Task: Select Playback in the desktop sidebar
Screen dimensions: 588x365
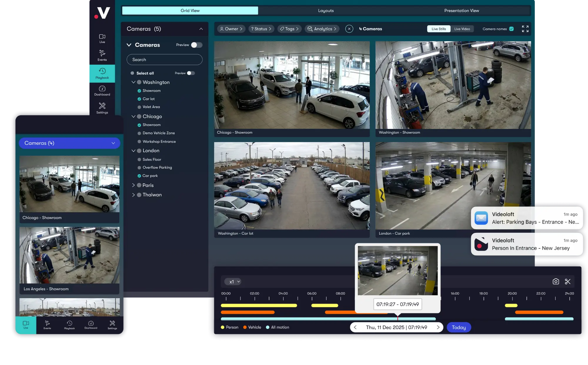Action: click(102, 74)
